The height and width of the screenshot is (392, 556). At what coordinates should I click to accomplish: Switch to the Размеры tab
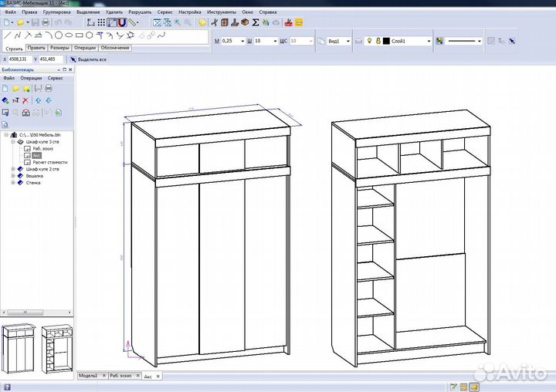pyautogui.click(x=59, y=48)
